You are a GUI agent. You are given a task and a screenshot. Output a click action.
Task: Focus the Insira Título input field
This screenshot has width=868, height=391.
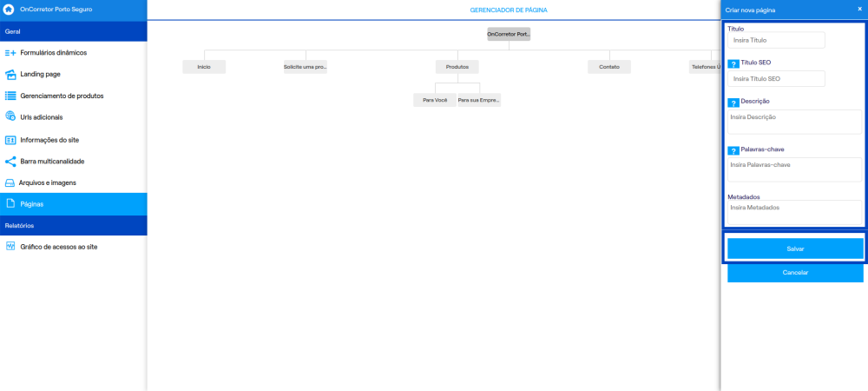point(776,41)
